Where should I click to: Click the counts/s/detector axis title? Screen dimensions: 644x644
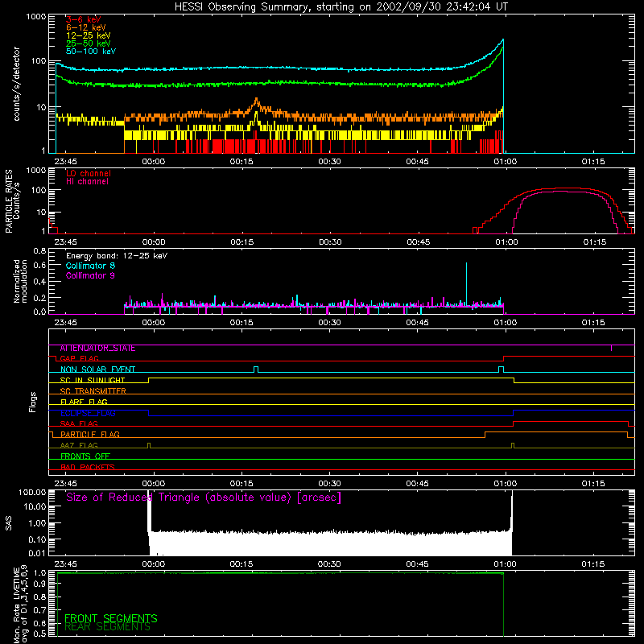[x=17, y=84]
